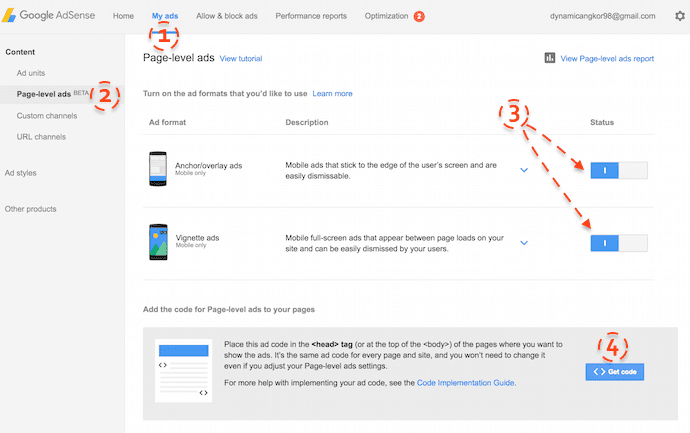Toggle the Anchor/overlay ads status switch
Viewport: 690px width, 433px height.
click(619, 170)
